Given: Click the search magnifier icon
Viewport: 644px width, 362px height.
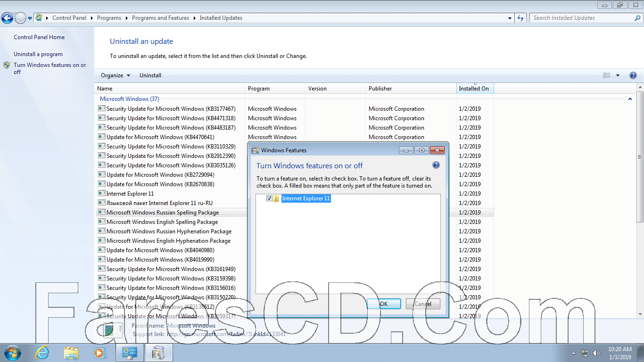Looking at the screenshot, I should point(638,18).
